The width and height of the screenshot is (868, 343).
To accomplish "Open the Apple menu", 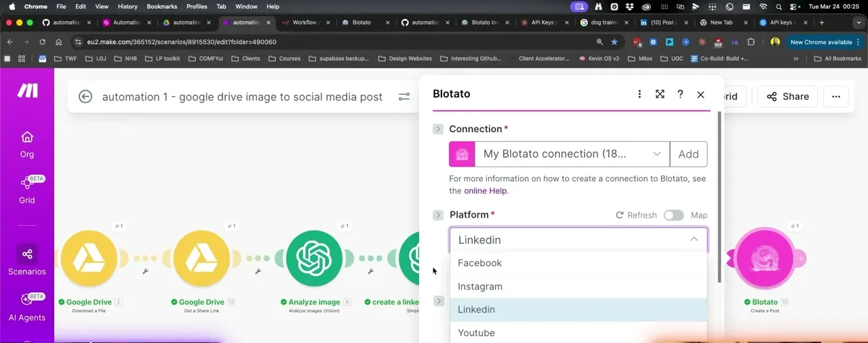I will [12, 6].
